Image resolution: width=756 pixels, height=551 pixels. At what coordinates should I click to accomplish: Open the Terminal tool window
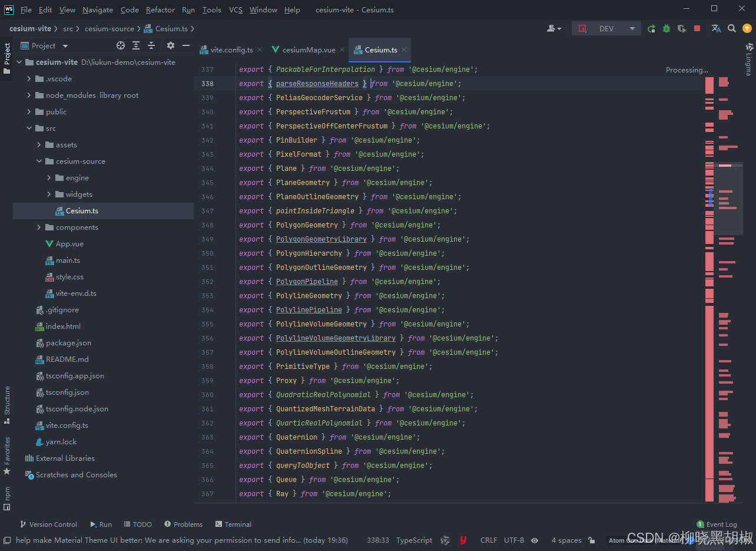[233, 524]
